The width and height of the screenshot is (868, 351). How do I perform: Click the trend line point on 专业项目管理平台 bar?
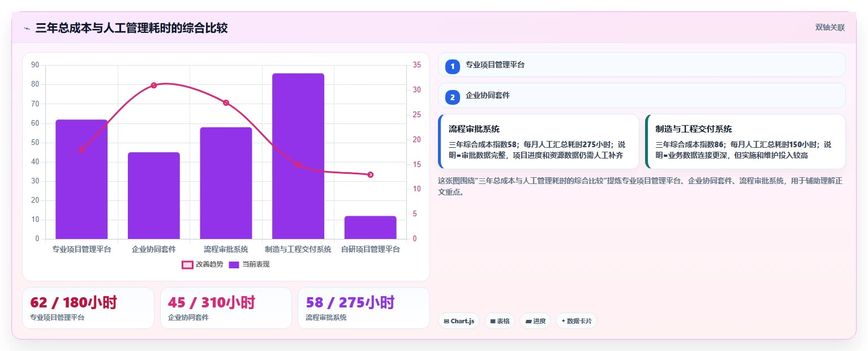(81, 150)
